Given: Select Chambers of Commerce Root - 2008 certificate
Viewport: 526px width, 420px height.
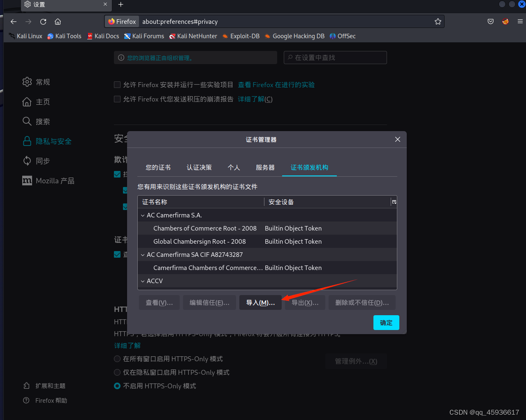Looking at the screenshot, I should pyautogui.click(x=267, y=228).
